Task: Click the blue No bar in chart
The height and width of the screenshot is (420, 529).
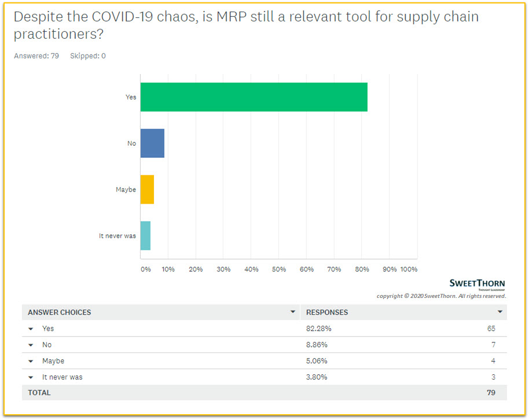Action: pos(152,143)
